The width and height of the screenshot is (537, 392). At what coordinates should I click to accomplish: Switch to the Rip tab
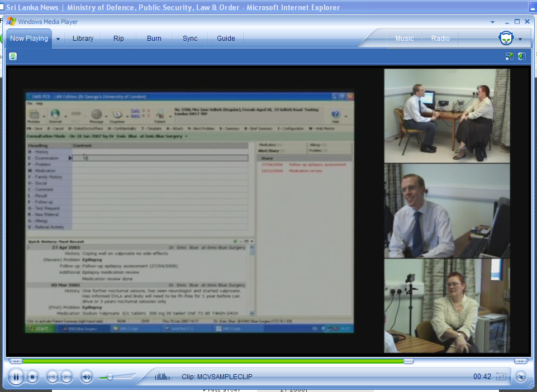point(118,39)
